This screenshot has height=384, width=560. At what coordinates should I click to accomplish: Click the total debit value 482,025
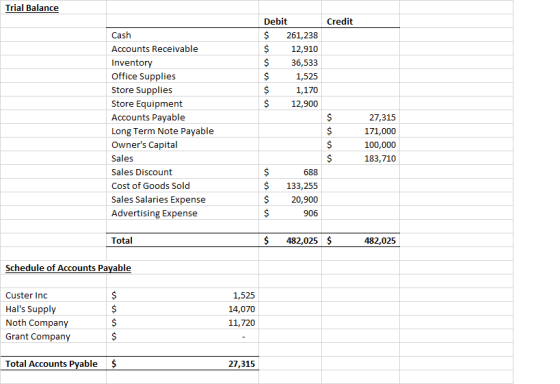click(302, 240)
